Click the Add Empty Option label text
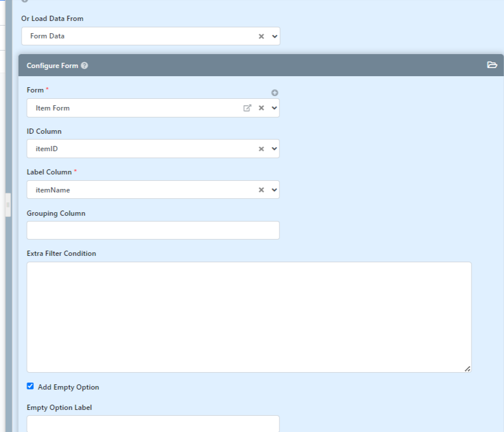504x432 pixels. (x=69, y=387)
